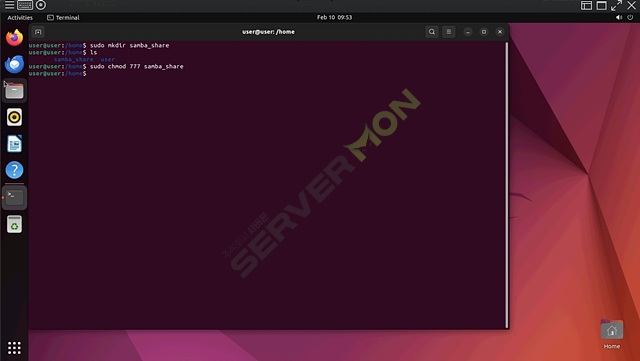Launch Thunderbird mail from the dock
640x361 pixels.
(x=14, y=64)
